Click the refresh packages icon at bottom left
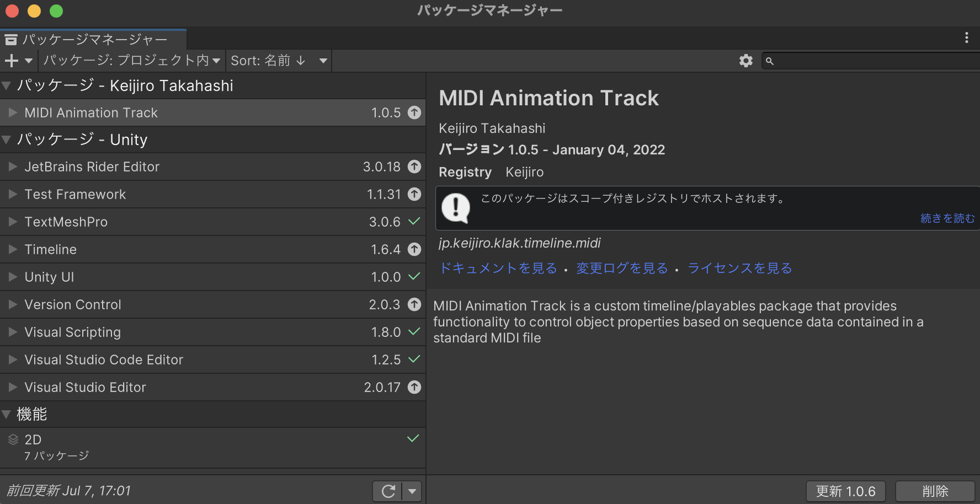 click(387, 491)
